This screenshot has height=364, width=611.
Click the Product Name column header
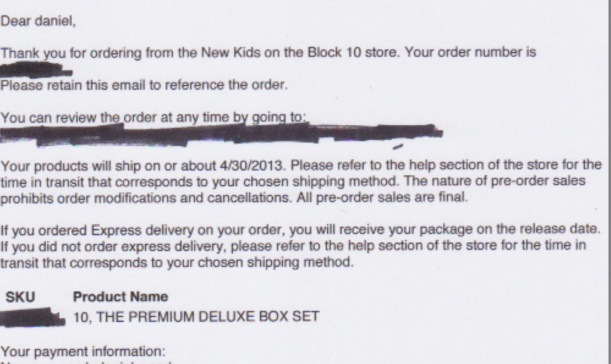(x=121, y=297)
